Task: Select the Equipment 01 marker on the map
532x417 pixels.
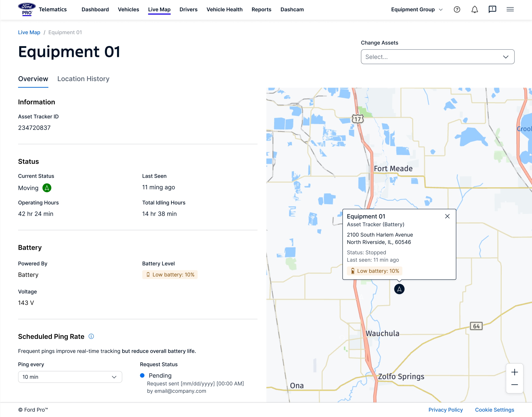Action: click(399, 289)
